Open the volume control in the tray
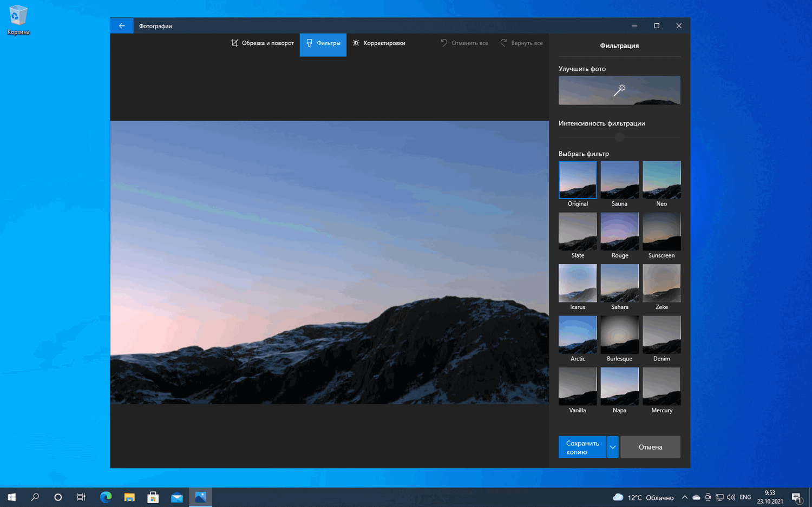 click(731, 497)
